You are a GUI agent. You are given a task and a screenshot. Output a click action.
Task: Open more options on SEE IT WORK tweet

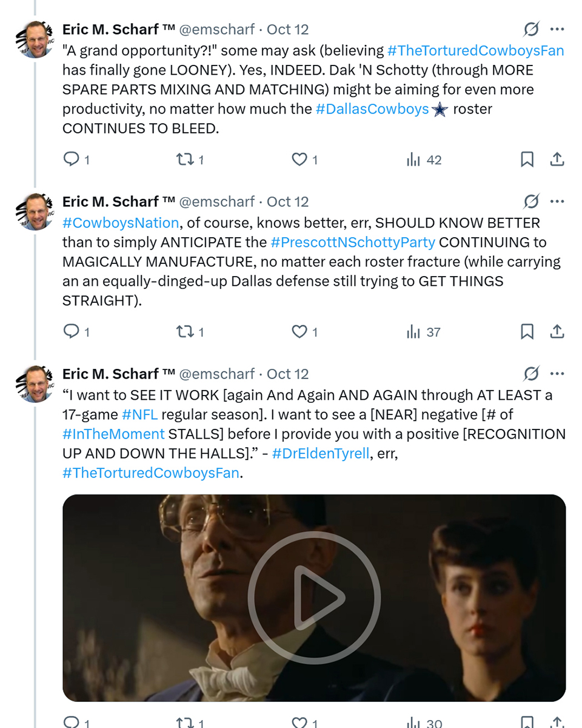point(557,374)
